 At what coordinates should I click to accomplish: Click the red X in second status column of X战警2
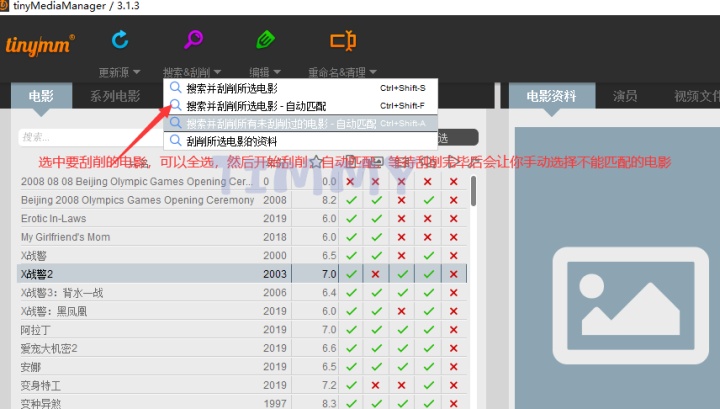click(x=376, y=274)
